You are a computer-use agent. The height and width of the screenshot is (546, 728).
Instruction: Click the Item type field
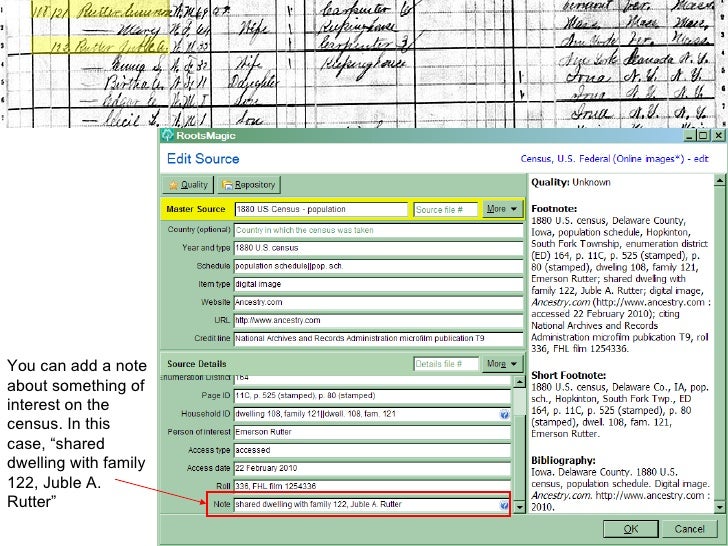tap(378, 284)
